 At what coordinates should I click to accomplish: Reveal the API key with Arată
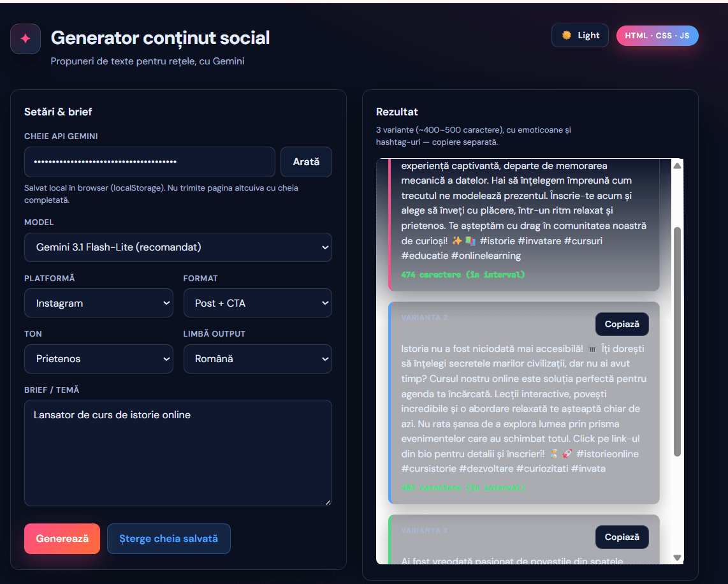coord(306,162)
